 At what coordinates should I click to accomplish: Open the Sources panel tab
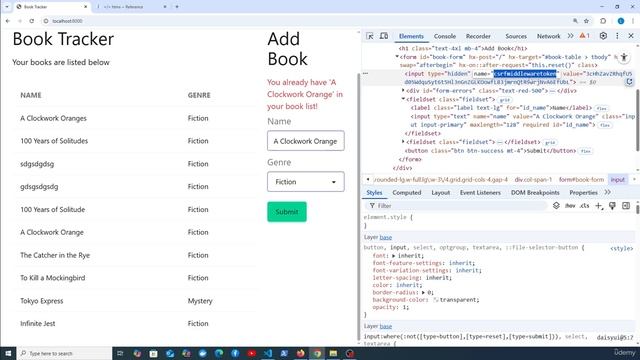tap(516, 36)
